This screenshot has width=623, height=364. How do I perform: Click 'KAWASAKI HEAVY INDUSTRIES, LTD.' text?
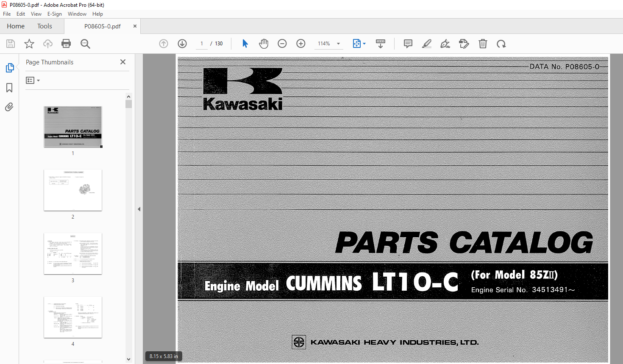point(395,342)
